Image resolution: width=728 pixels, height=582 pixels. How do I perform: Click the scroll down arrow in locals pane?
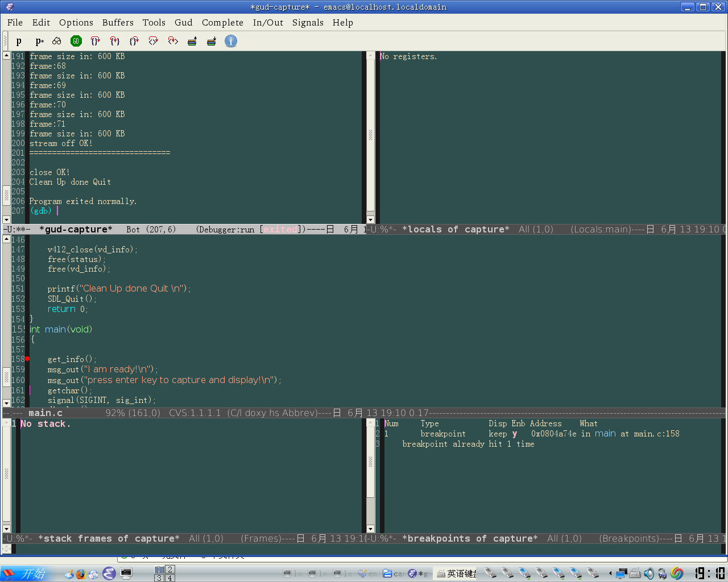370,219
